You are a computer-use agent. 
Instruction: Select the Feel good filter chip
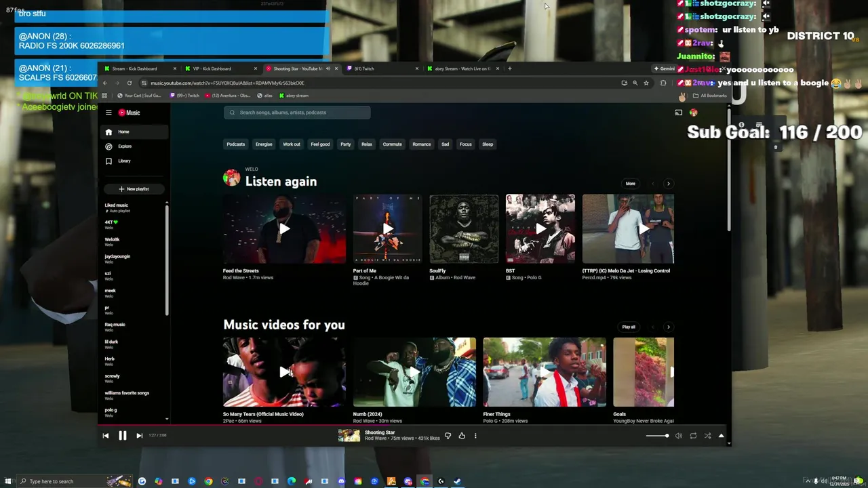(x=320, y=144)
